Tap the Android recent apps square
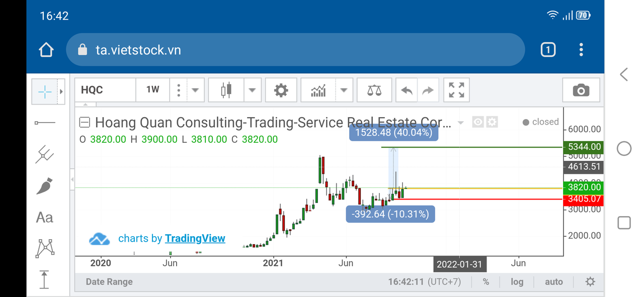 point(624,223)
